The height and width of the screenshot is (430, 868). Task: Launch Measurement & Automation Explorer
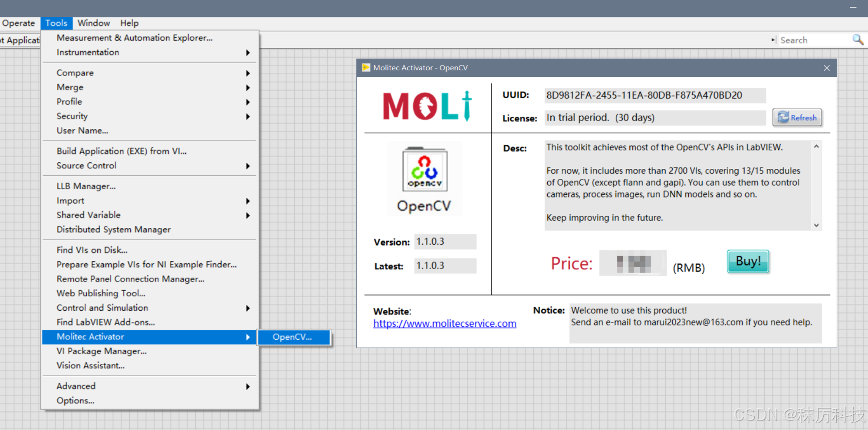tap(150, 38)
